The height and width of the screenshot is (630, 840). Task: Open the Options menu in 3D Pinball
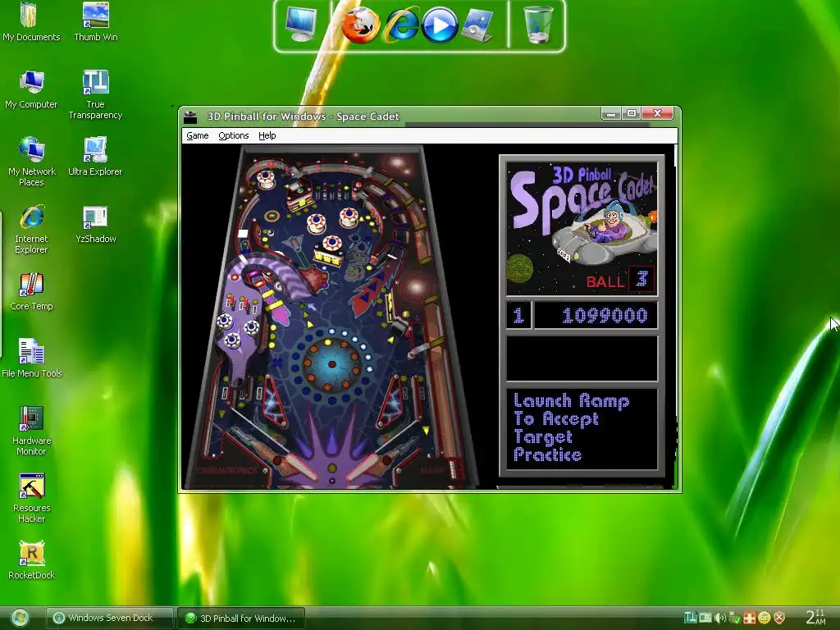[x=234, y=135]
